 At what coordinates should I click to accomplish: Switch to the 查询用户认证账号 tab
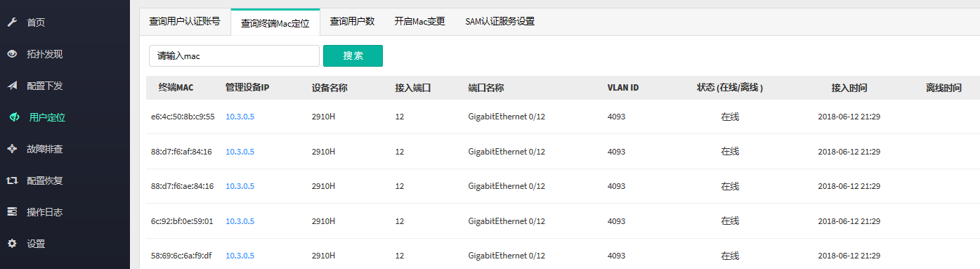pos(185,21)
